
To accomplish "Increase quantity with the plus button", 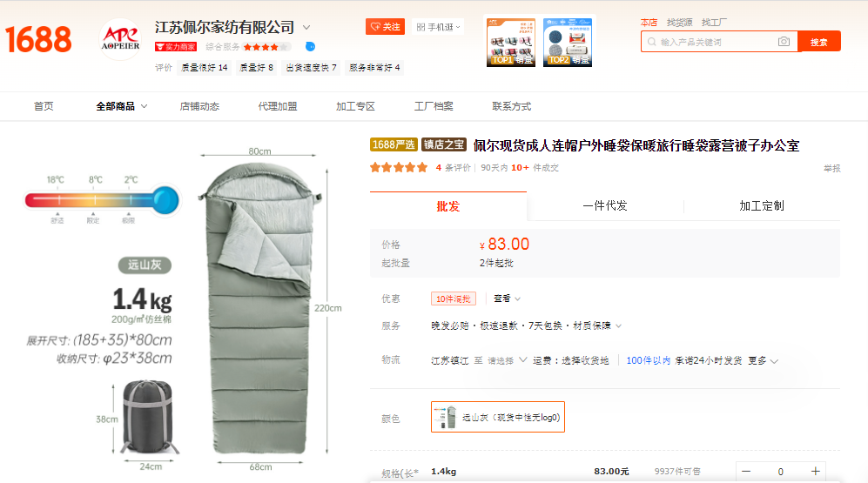I will tap(815, 472).
